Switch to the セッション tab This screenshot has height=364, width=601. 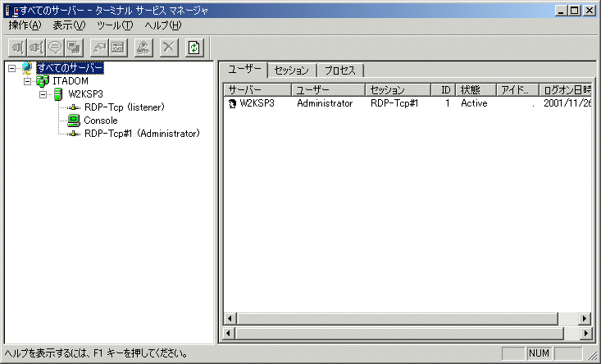tap(292, 71)
